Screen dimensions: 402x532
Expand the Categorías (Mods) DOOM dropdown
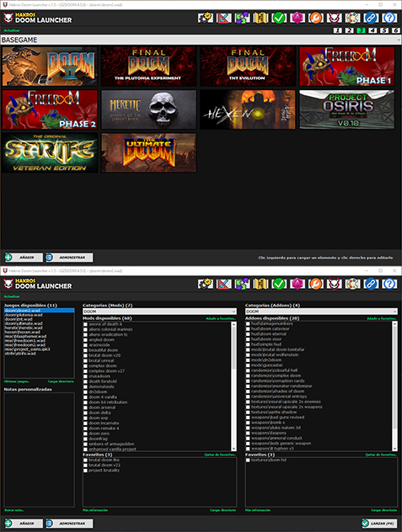click(159, 311)
